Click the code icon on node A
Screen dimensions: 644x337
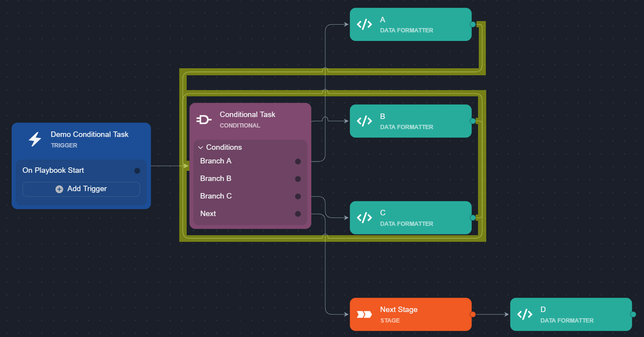[364, 25]
